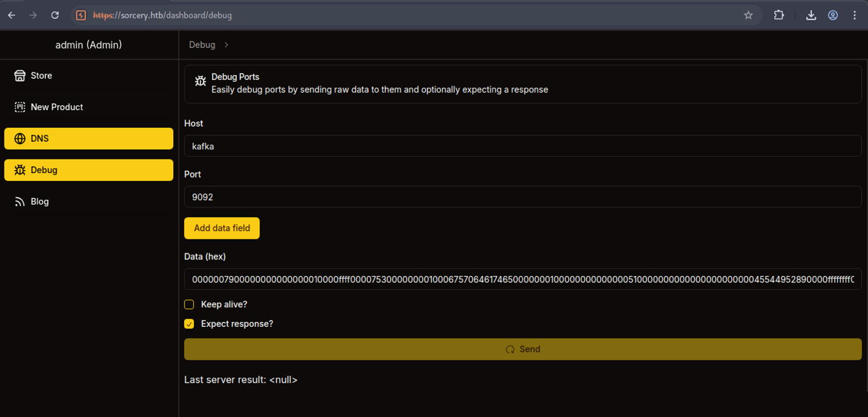
Task: Open the browser profile account menu
Action: [833, 15]
